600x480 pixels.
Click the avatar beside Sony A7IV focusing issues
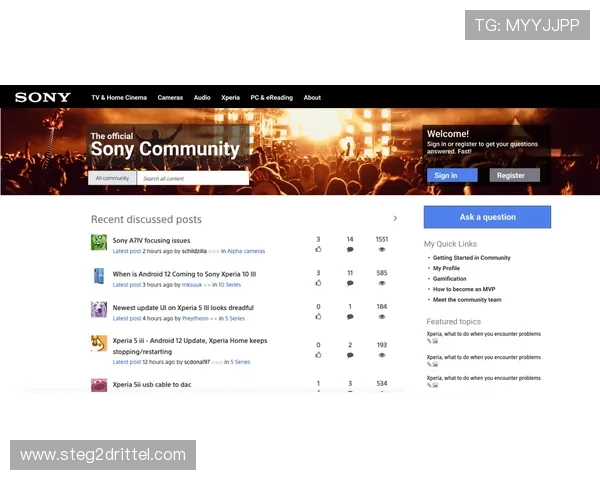click(99, 242)
